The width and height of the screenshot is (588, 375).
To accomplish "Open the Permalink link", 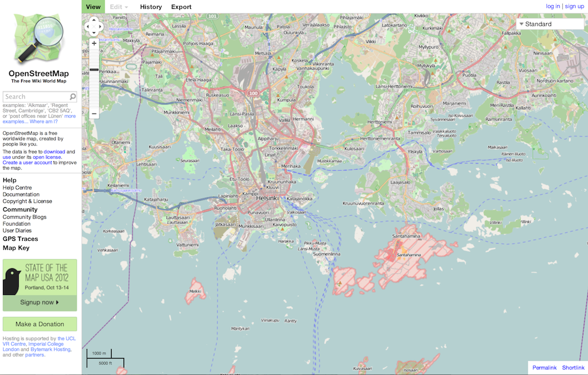I will (x=544, y=367).
